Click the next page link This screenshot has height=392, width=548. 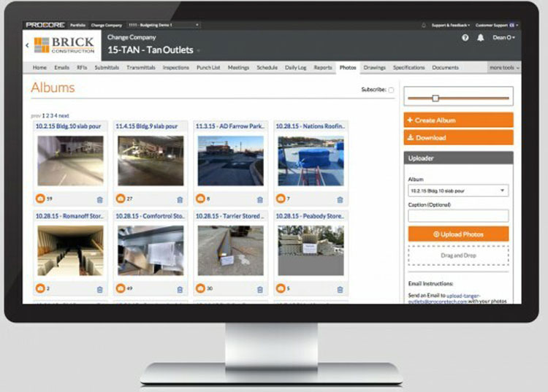[x=64, y=115]
